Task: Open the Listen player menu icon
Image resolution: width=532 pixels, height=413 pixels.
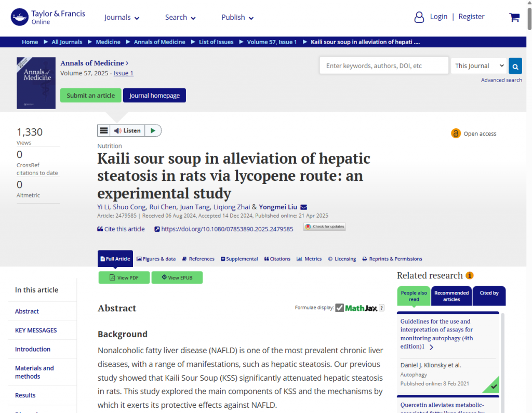Action: (104, 131)
